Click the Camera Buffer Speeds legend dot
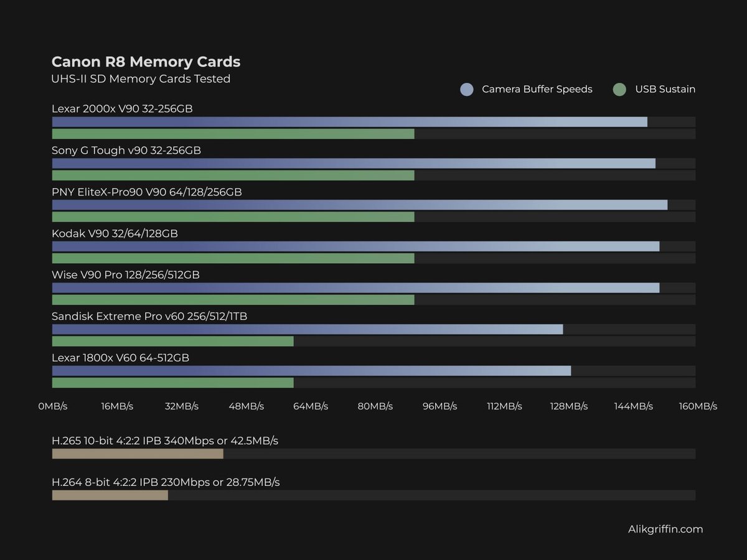Image resolution: width=747 pixels, height=560 pixels. pyautogui.click(x=466, y=89)
